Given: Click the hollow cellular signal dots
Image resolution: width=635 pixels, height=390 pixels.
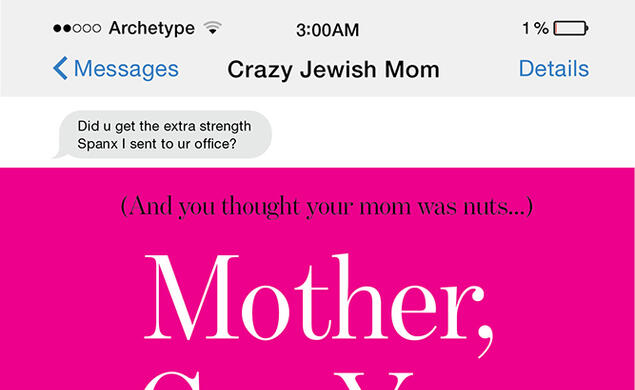Looking at the screenshot, I should click(x=87, y=28).
